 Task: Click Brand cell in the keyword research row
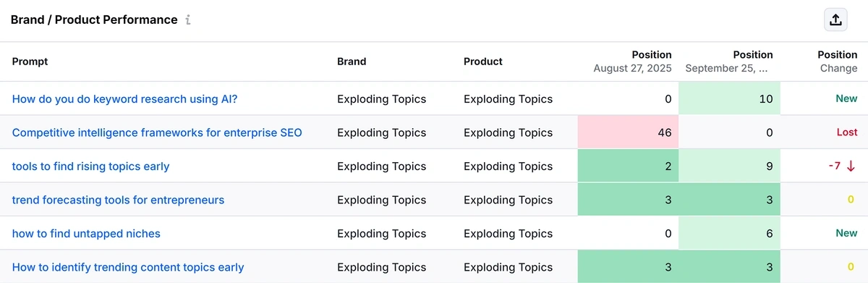[x=382, y=99]
